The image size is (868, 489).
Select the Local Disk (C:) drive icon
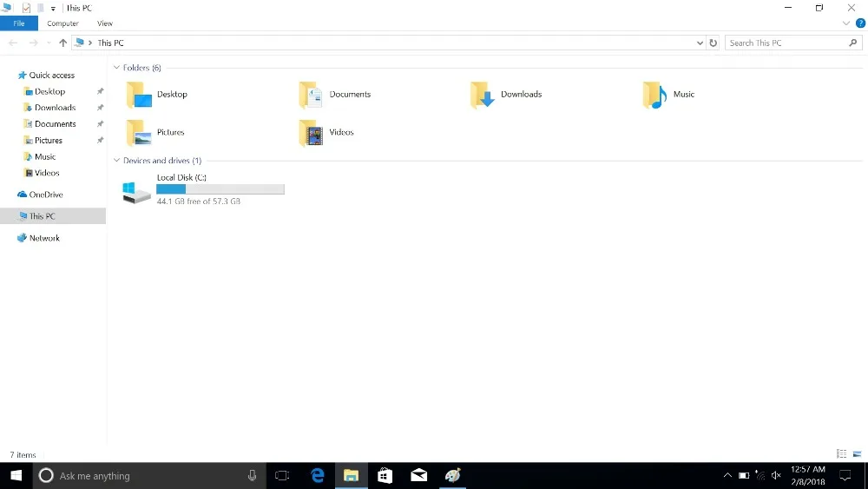(x=136, y=192)
